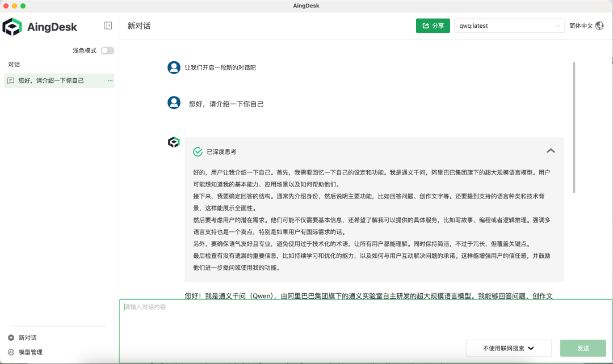Click the first user avatar icon

tap(174, 67)
